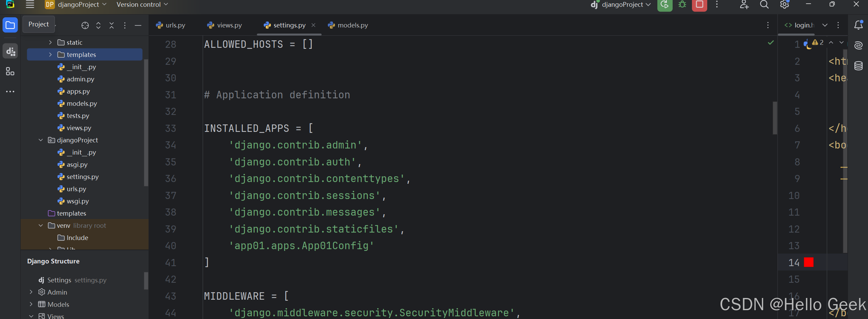
Task: Open Code With Me icon
Action: 744,5
